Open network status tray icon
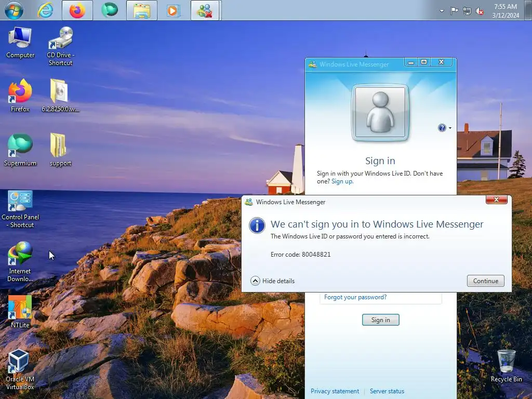 click(x=467, y=11)
